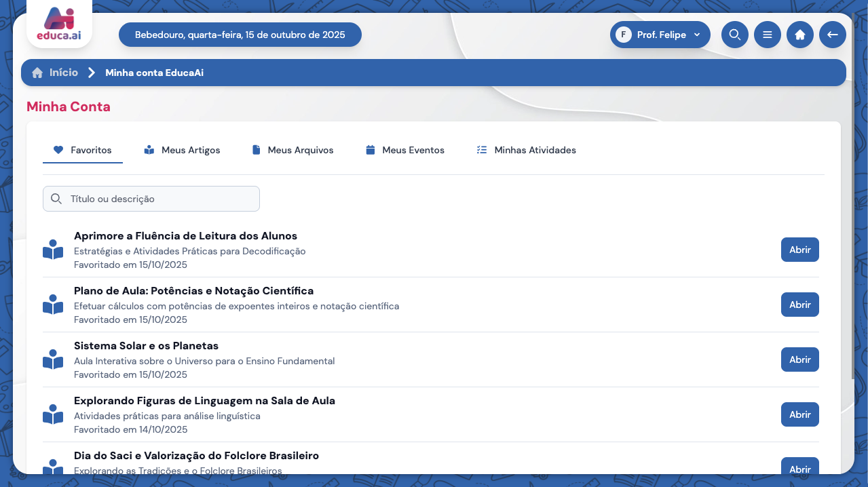Viewport: 868px width, 487px height.
Task: Show the Minhas Atividades tab
Action: 526,150
